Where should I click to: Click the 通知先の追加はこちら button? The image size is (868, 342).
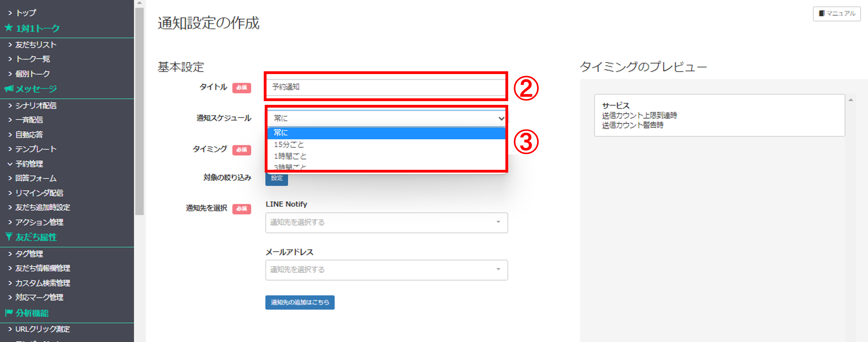click(300, 302)
